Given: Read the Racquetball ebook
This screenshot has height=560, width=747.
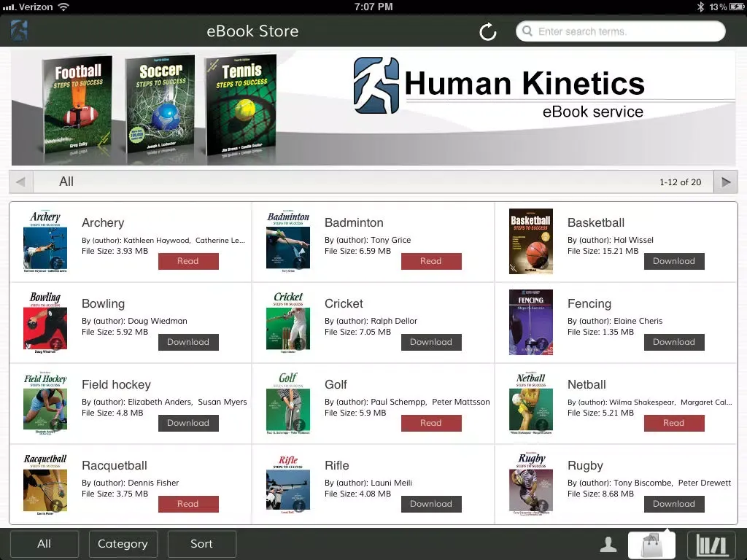Looking at the screenshot, I should tap(188, 504).
